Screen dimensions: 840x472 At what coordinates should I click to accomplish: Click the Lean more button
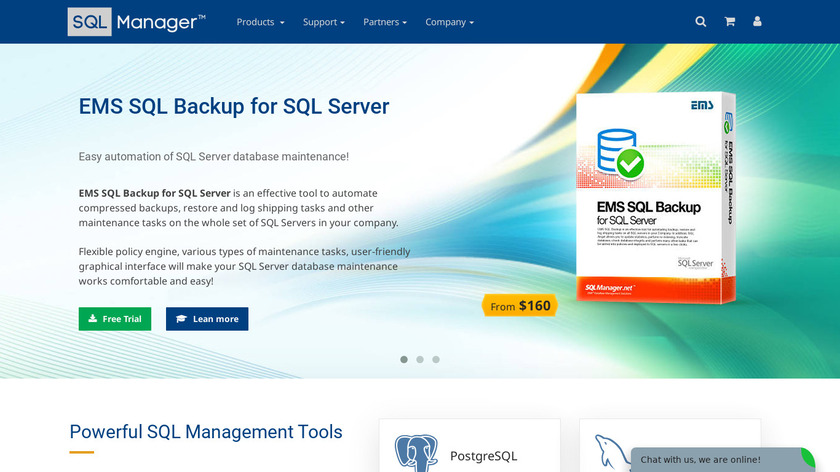click(207, 319)
